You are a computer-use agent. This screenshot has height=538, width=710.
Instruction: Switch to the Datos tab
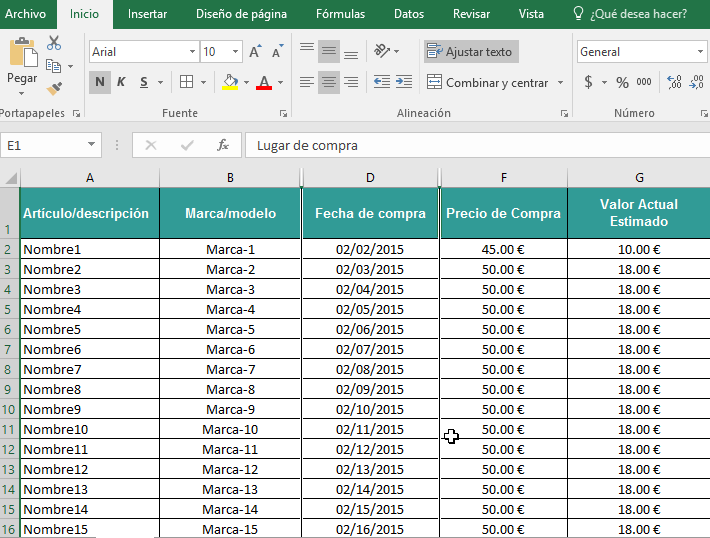point(409,14)
